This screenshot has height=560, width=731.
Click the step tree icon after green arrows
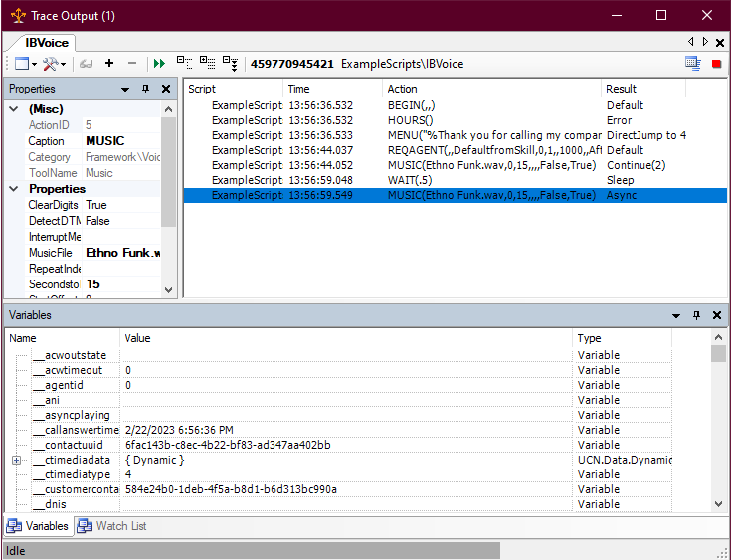[x=185, y=64]
